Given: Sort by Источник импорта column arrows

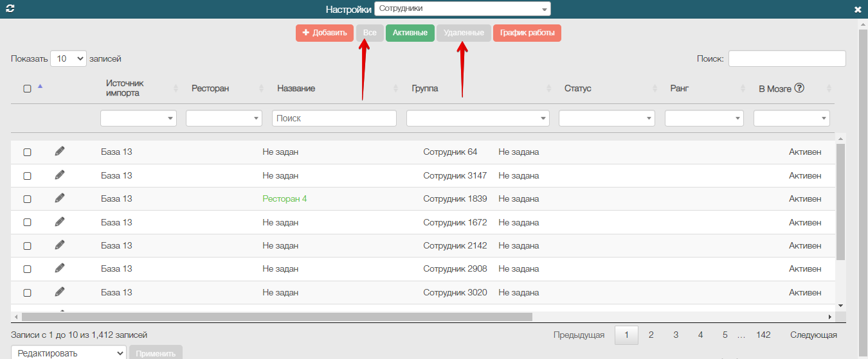Looking at the screenshot, I should coord(176,89).
